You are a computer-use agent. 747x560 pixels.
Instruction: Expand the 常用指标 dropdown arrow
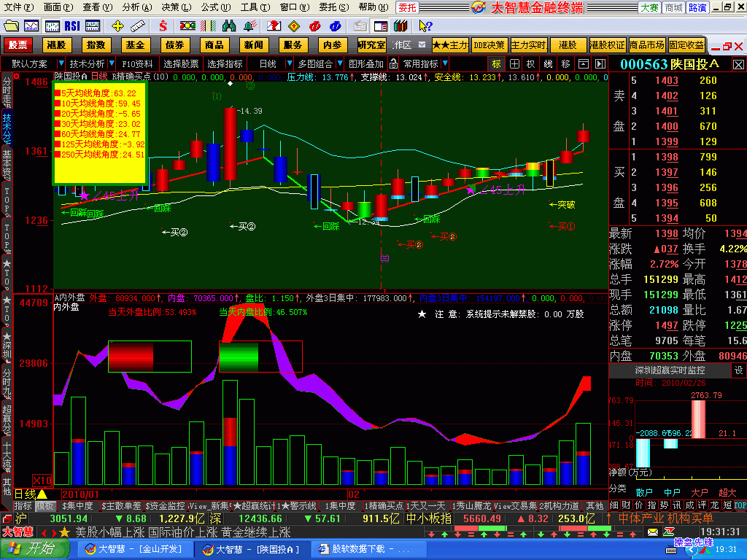(445, 63)
